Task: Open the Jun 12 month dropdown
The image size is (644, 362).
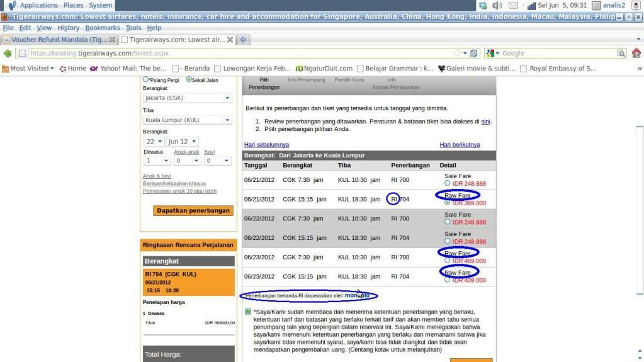Action: (x=182, y=142)
